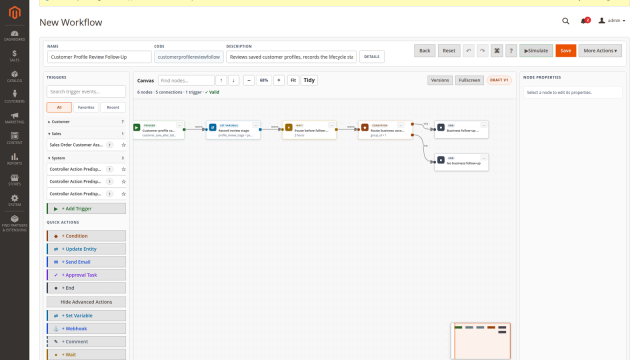Open the notifications bell
Viewport: 640px width, 360px height.
click(x=585, y=20)
